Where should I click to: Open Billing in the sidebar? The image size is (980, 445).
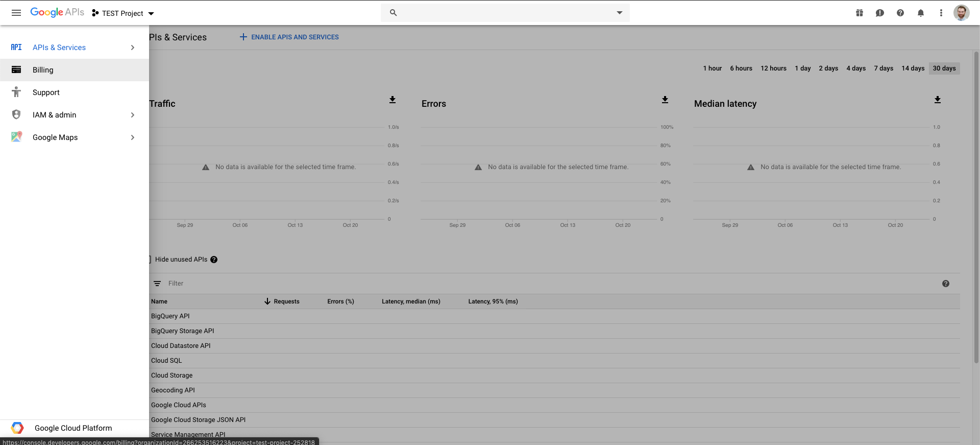click(75, 70)
